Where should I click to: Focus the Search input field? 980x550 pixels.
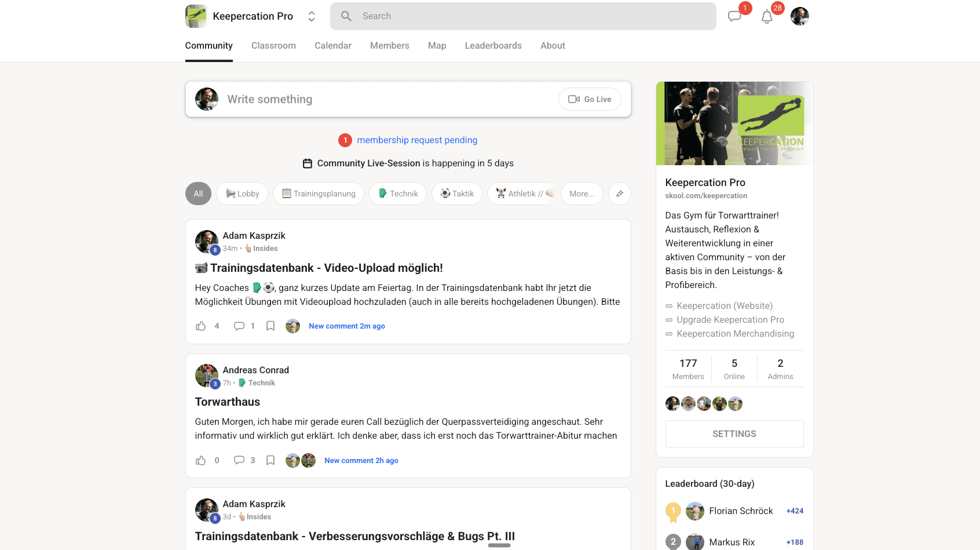click(523, 16)
